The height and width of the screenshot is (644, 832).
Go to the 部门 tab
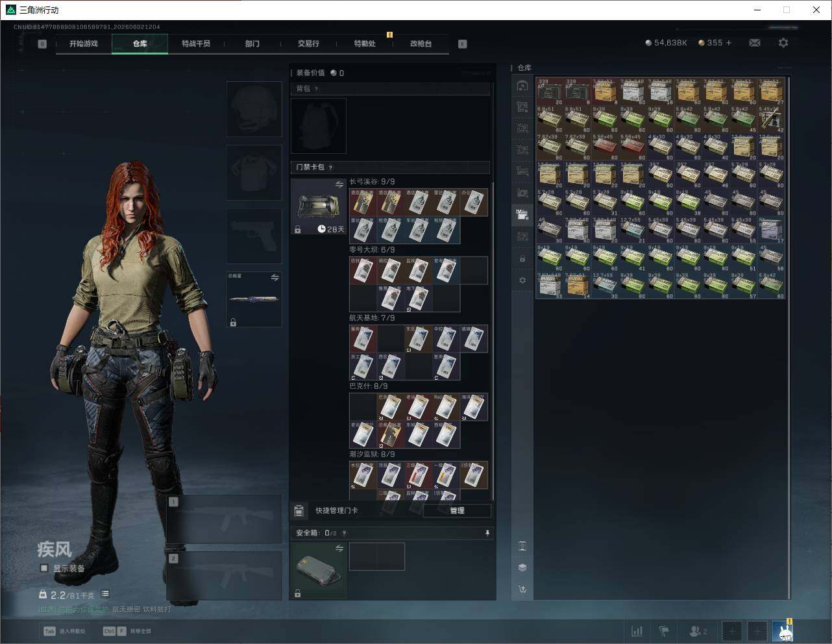[x=252, y=43]
